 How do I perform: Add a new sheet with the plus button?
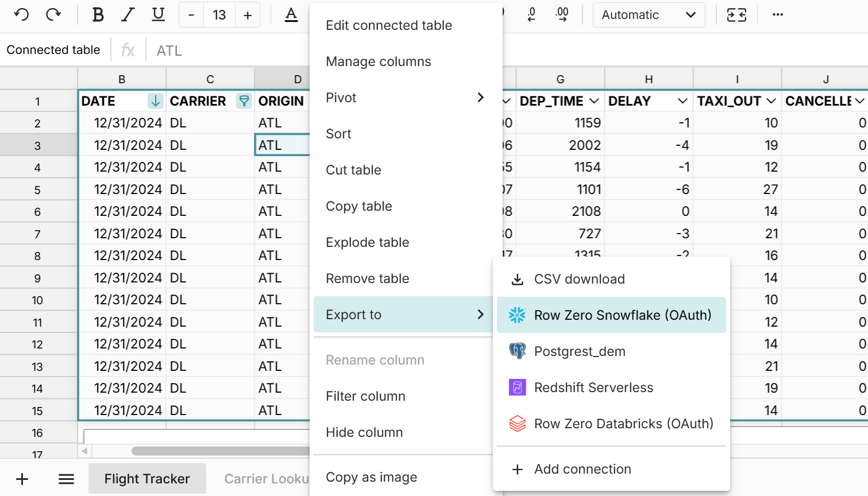pyautogui.click(x=21, y=478)
